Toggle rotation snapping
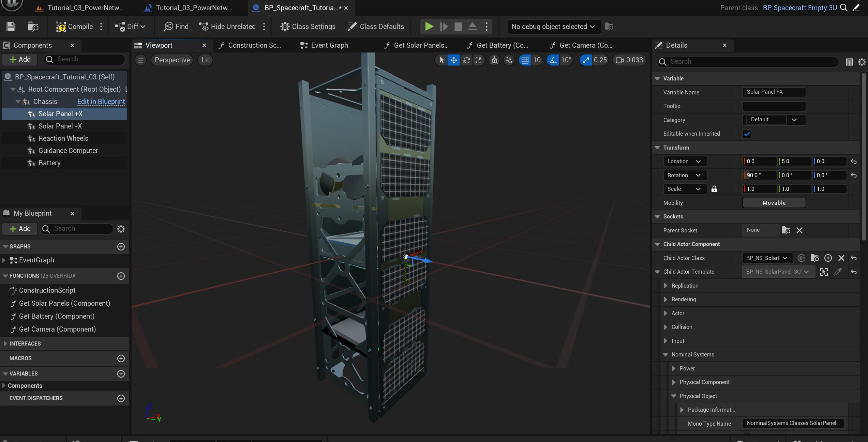Viewport: 868px width, 442px height. [553, 60]
